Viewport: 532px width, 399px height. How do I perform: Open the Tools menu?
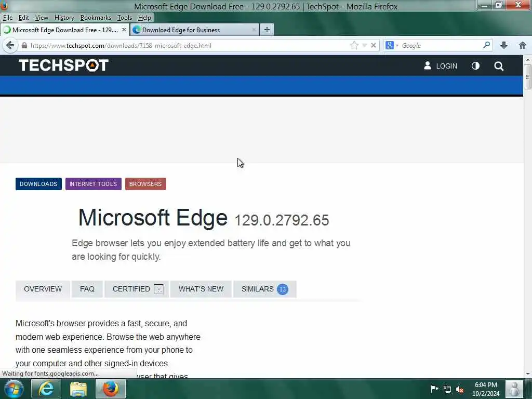point(125,18)
